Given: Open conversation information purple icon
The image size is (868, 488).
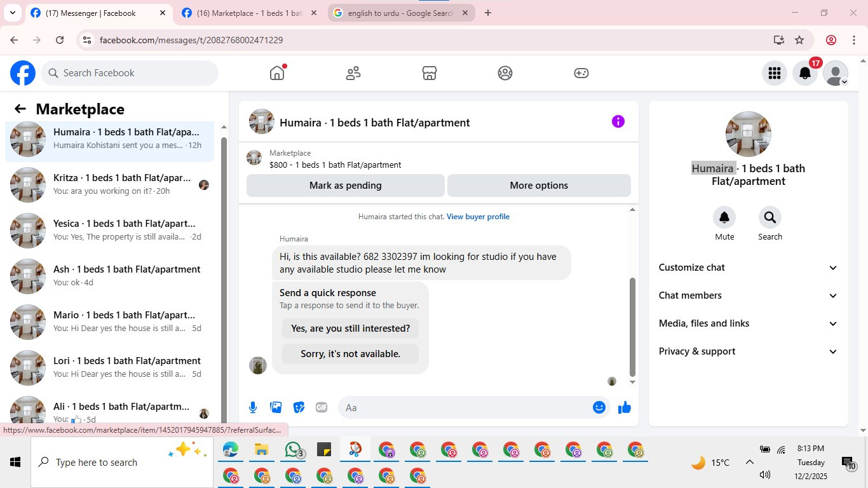Looking at the screenshot, I should [618, 121].
